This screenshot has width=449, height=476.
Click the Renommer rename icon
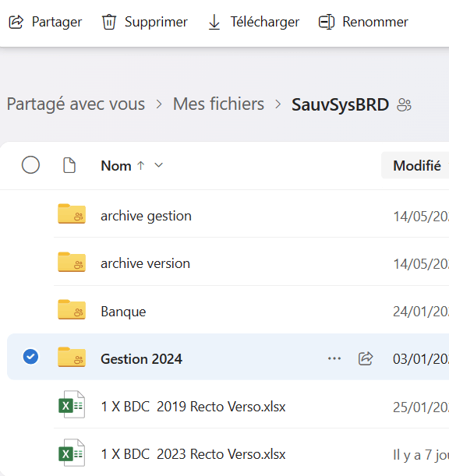coord(327,22)
